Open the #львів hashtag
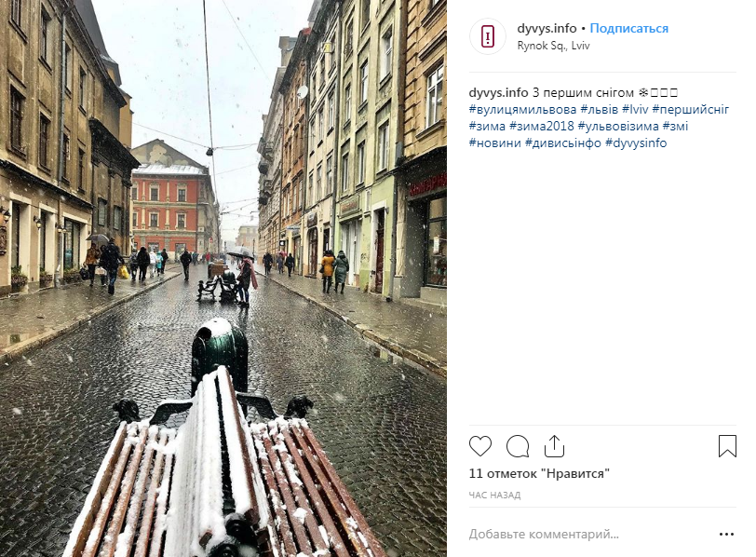The height and width of the screenshot is (557, 756). pos(600,110)
